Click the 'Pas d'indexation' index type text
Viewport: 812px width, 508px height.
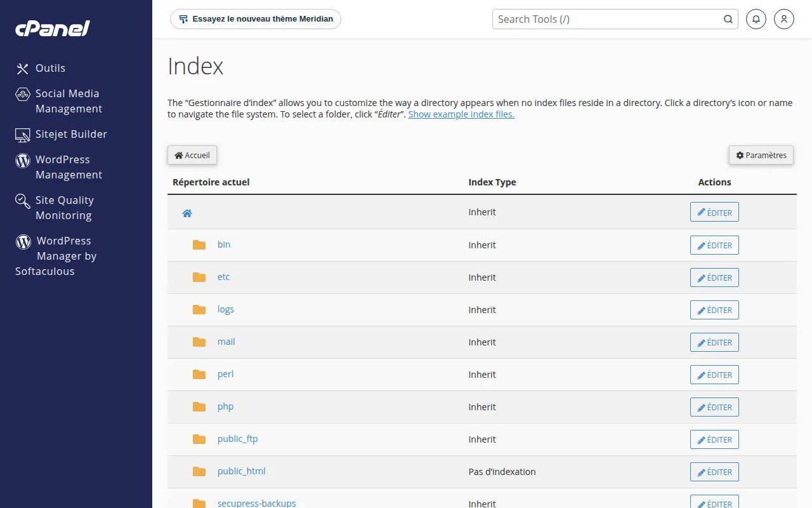tap(502, 472)
